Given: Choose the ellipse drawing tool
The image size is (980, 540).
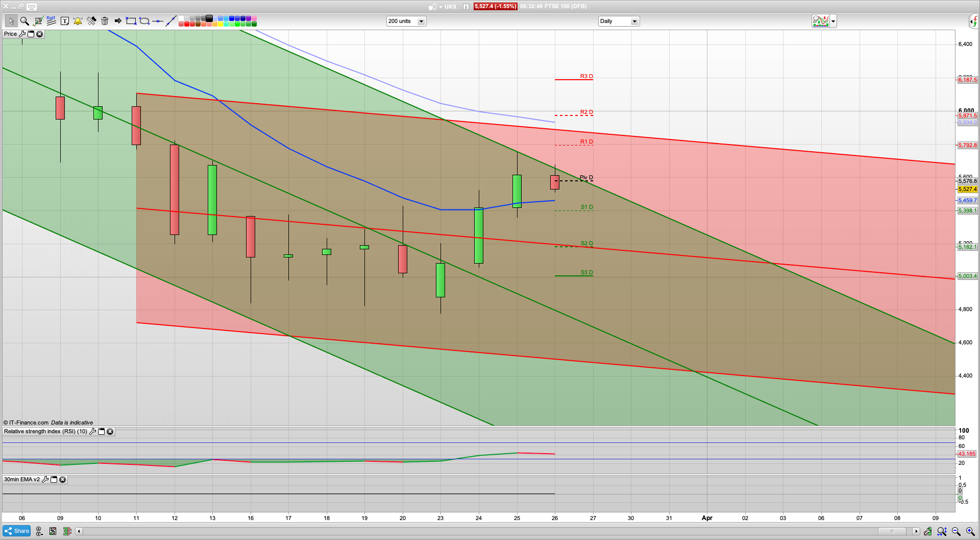Looking at the screenshot, I should point(144,21).
